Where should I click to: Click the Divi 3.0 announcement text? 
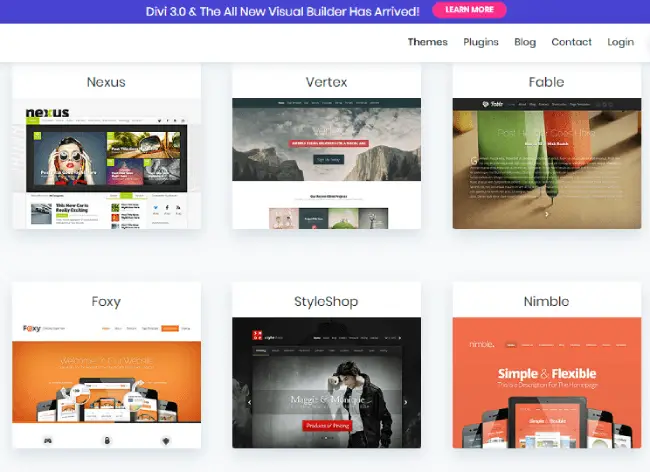point(283,11)
